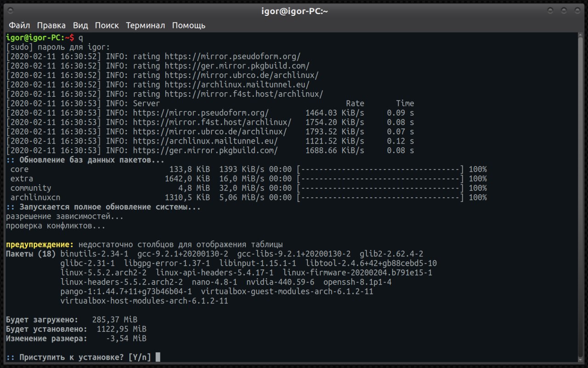Screen dimensions: 588x368
Task: Click the предупреждение warning label
Action: 40,245
